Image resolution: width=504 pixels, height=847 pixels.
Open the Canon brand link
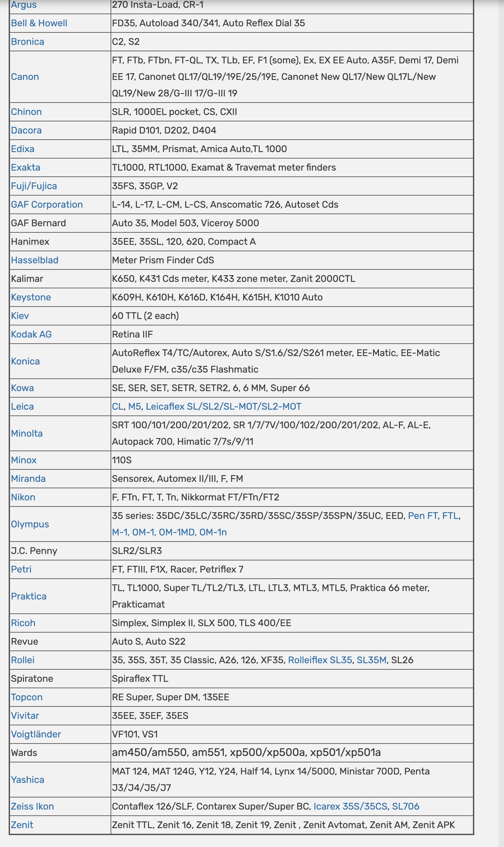25,77
